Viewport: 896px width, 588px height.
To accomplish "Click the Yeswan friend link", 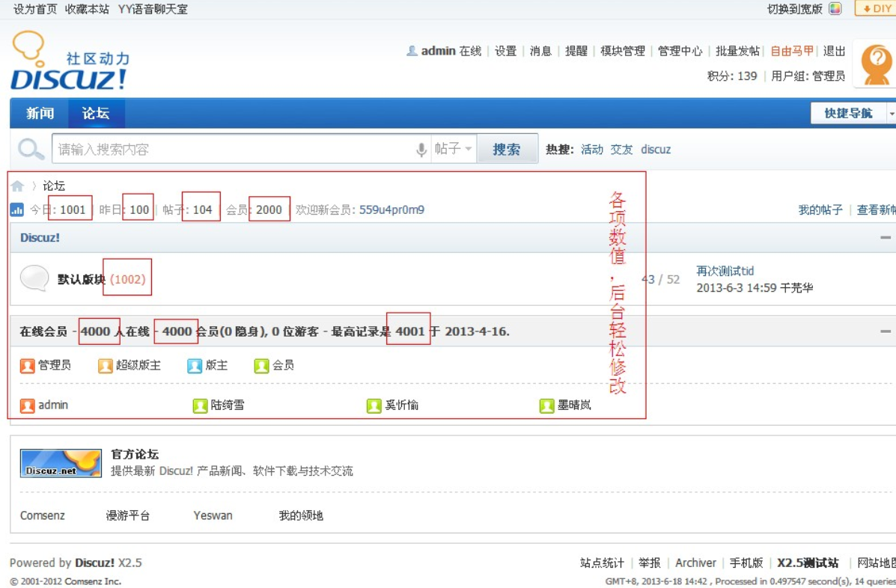I will [213, 516].
